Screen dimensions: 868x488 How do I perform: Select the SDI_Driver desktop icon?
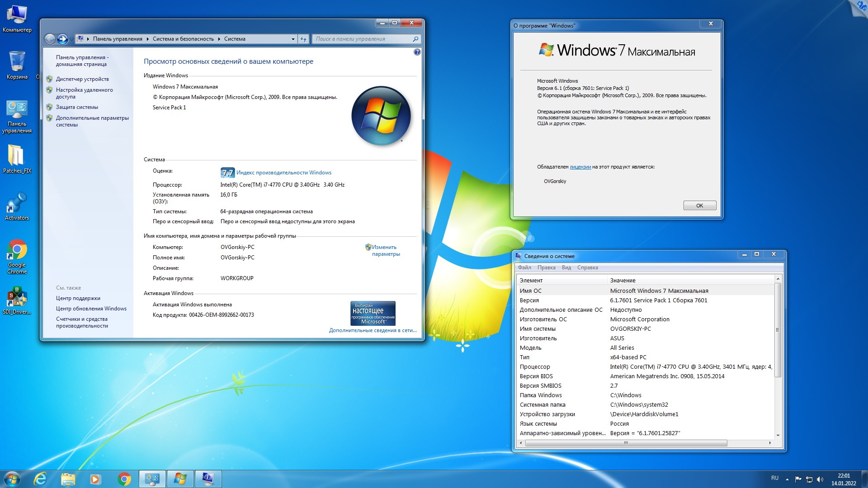17,300
